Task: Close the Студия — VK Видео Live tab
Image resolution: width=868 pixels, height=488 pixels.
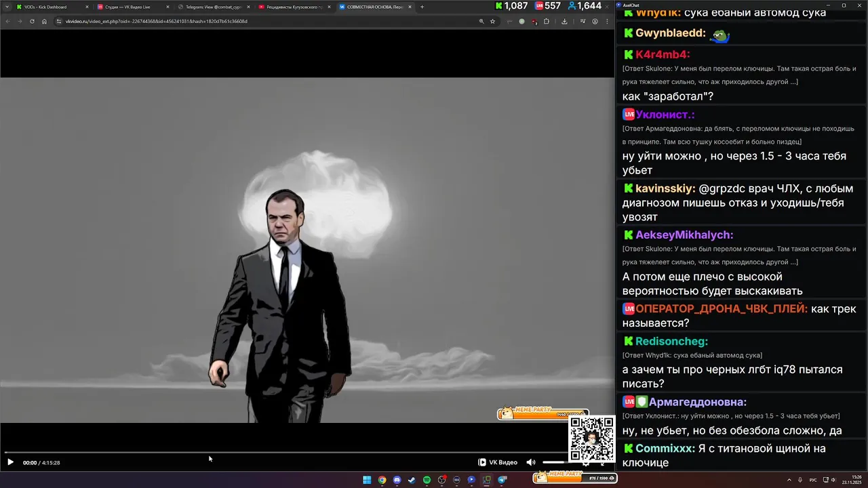Action: (x=167, y=7)
